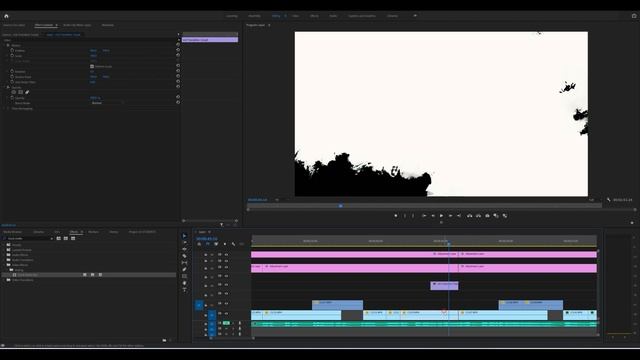Image resolution: width=640 pixels, height=360 pixels.
Task: Create ellipse mask under Opacity
Action: coord(13,92)
